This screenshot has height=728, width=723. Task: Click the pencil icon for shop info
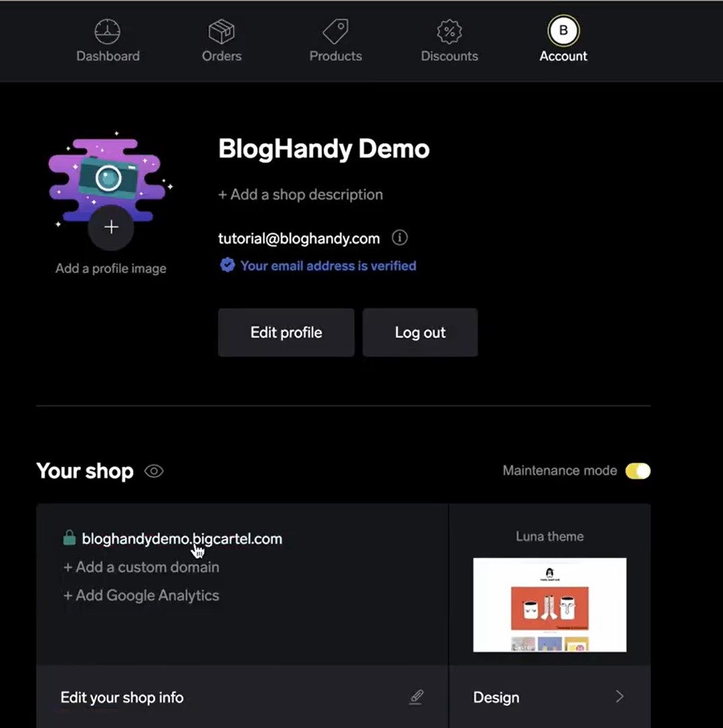pos(416,696)
